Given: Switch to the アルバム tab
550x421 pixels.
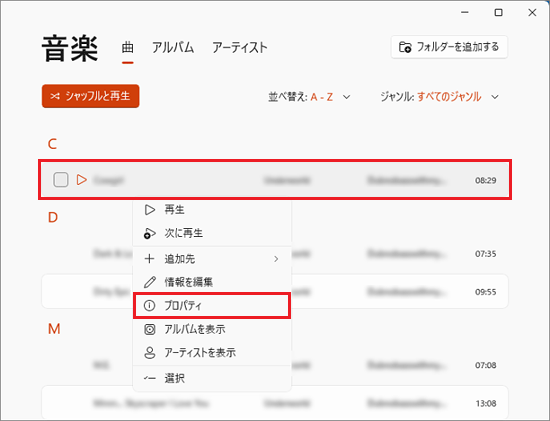Looking at the screenshot, I should tap(173, 48).
